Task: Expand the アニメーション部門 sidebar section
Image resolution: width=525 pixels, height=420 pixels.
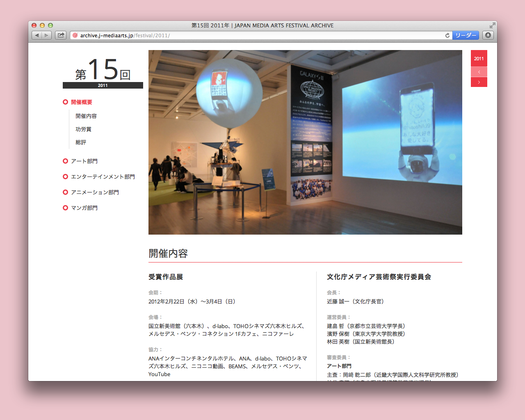Action: [95, 192]
